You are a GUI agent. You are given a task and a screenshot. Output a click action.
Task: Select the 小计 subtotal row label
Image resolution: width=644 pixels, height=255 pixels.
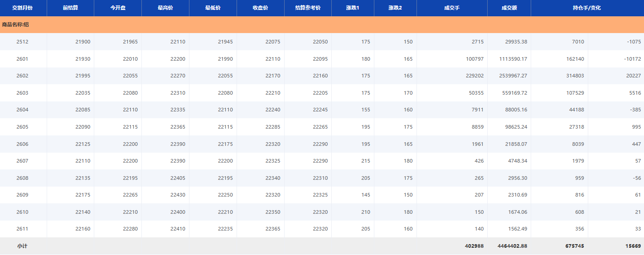[x=22, y=246]
